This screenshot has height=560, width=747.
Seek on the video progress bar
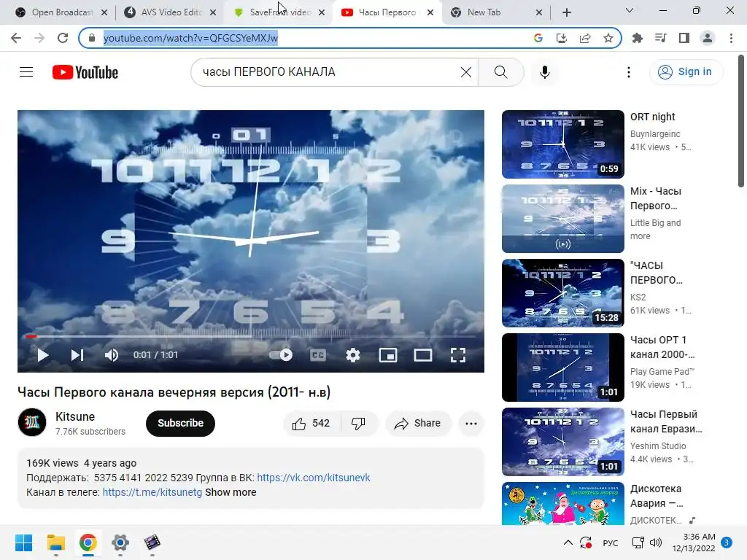coord(251,336)
